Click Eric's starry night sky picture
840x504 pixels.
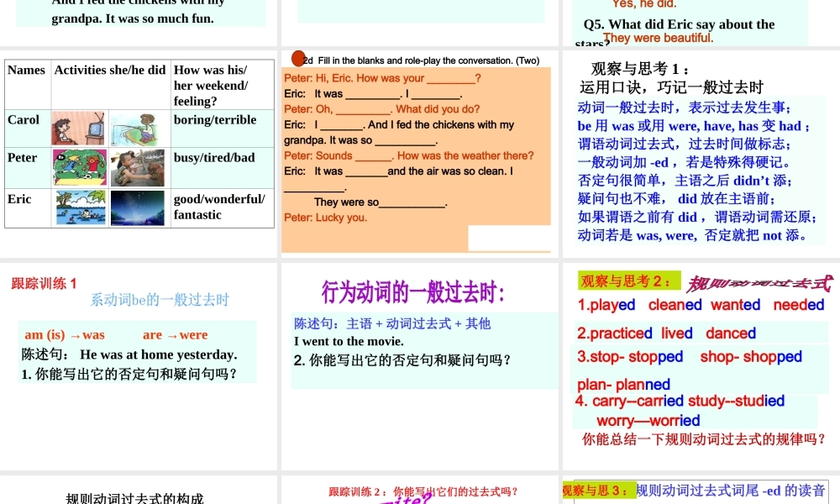tap(137, 207)
